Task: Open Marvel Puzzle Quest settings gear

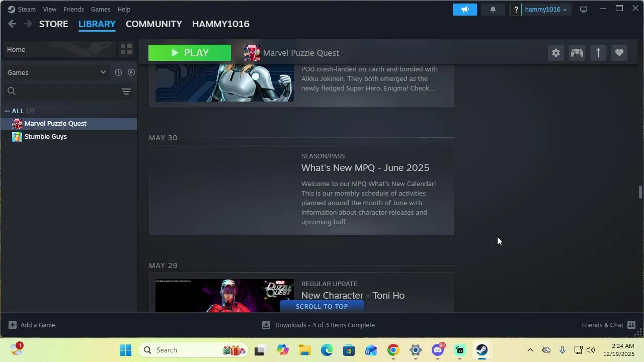Action: coord(556,53)
